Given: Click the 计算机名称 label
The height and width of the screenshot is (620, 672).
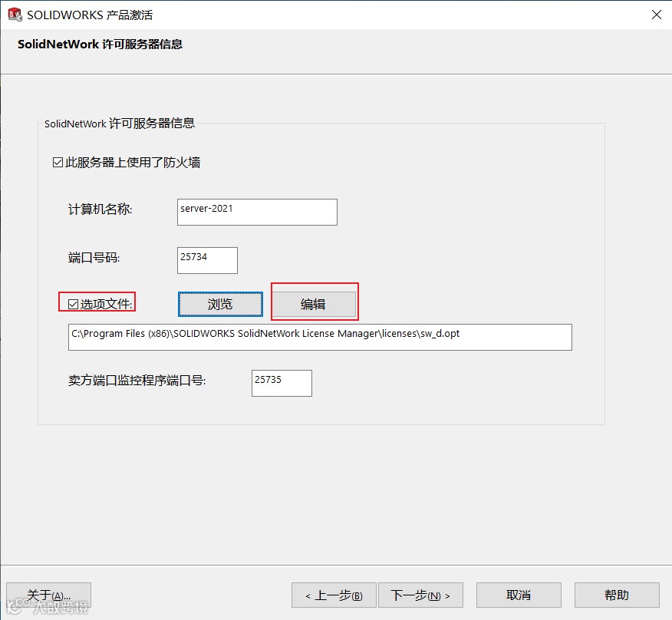Looking at the screenshot, I should point(100,209).
